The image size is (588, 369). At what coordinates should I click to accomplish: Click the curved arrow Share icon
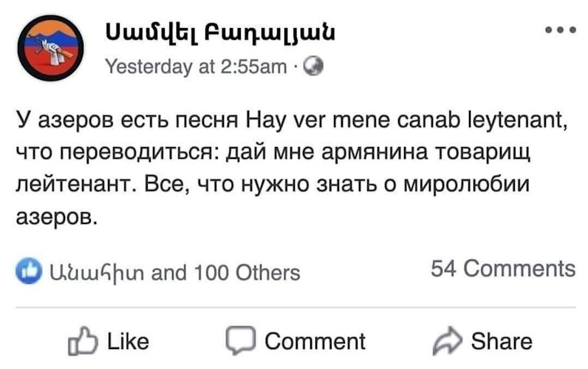point(447,341)
